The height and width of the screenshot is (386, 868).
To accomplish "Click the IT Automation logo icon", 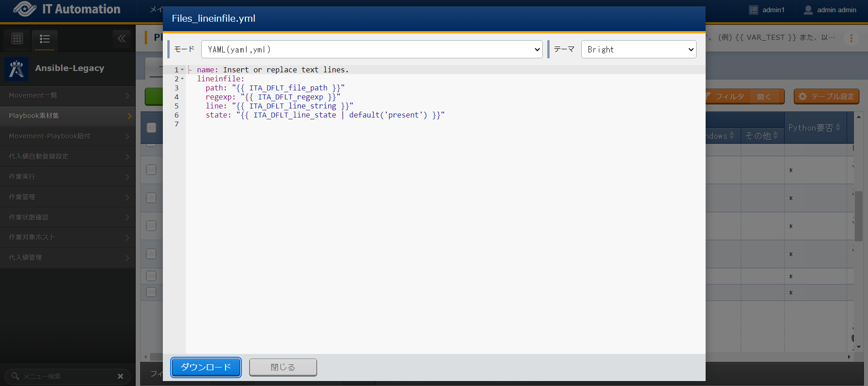I will (x=24, y=9).
